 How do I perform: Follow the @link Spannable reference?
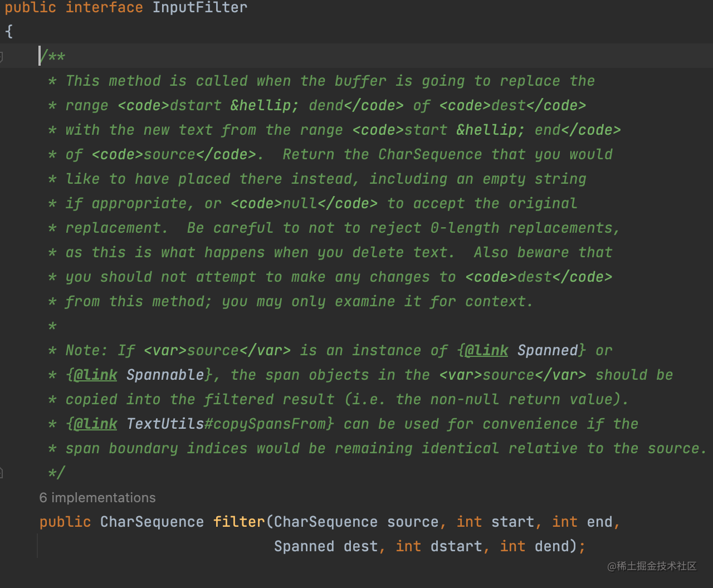(x=165, y=375)
